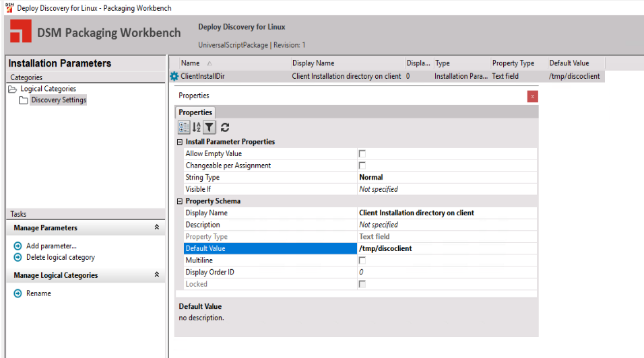Click the Add parameter arrow icon

[x=18, y=246]
